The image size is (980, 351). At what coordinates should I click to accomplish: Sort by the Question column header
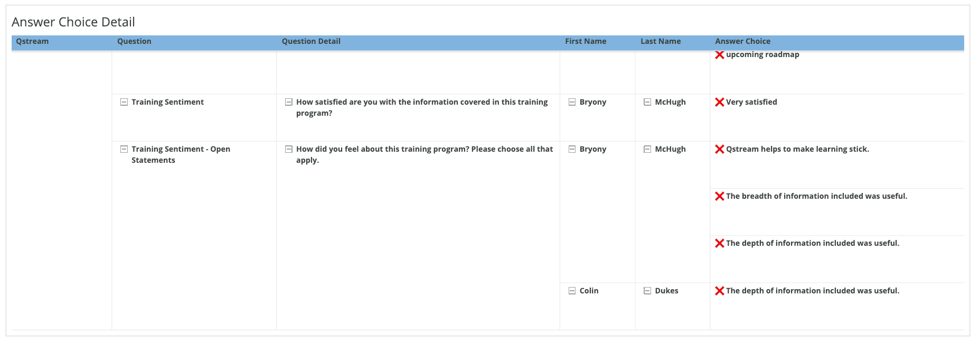[134, 41]
